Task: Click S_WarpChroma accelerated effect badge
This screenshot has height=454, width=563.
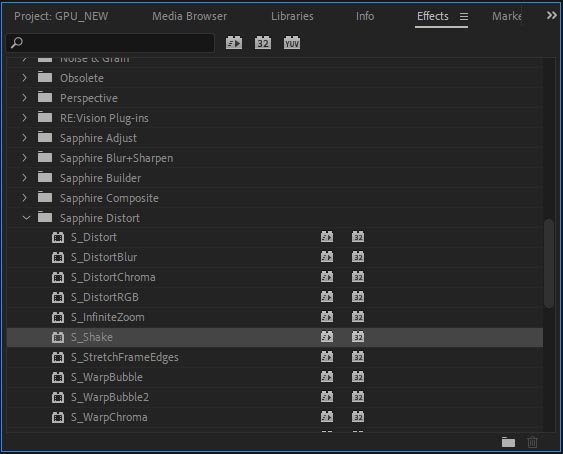Action: (327, 417)
